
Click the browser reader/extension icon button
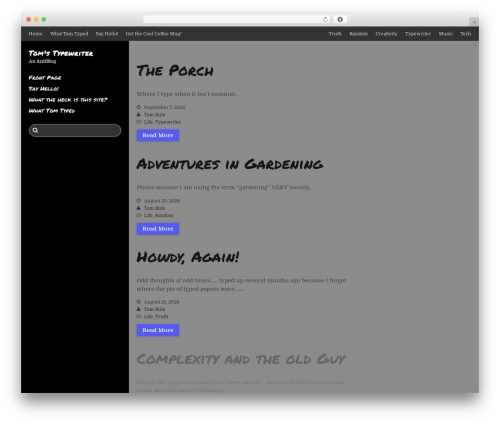pos(340,20)
